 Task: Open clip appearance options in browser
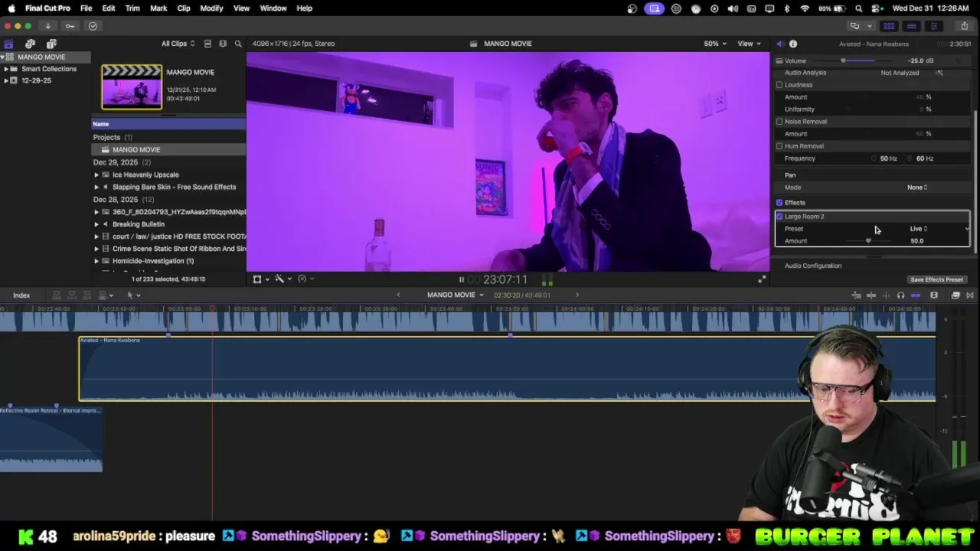223,44
